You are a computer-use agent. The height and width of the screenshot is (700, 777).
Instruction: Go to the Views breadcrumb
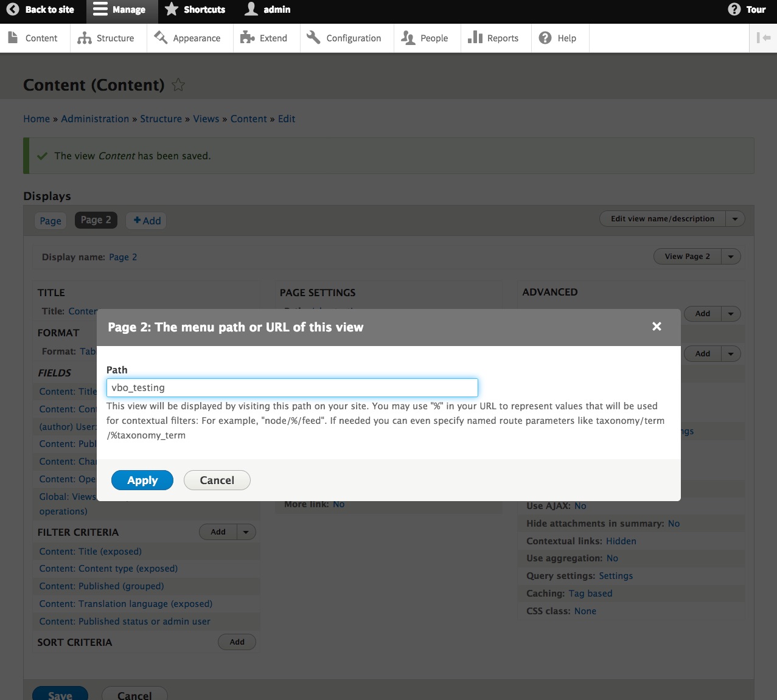(x=206, y=119)
